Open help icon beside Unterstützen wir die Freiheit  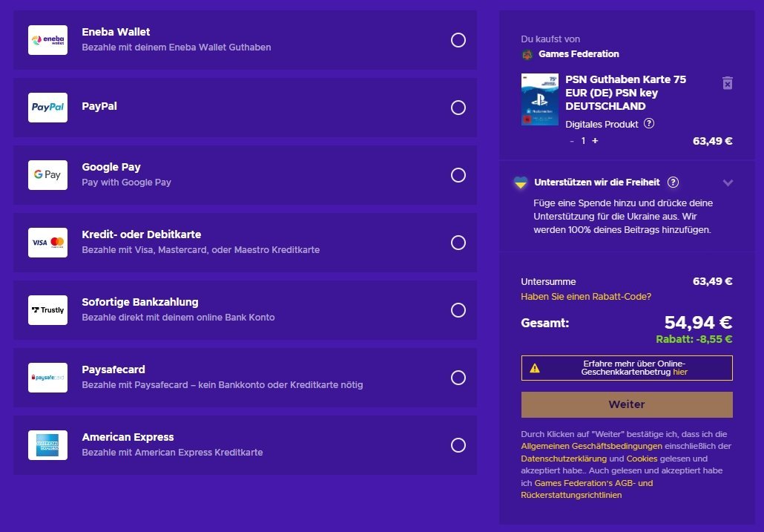pyautogui.click(x=673, y=183)
